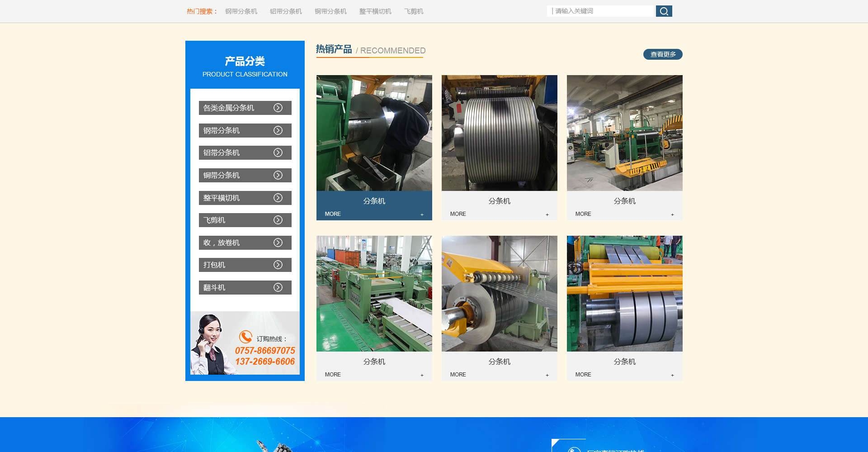Click arrow icon beside 飞剪机 category
Screen dimensions: 868x452
(278, 220)
